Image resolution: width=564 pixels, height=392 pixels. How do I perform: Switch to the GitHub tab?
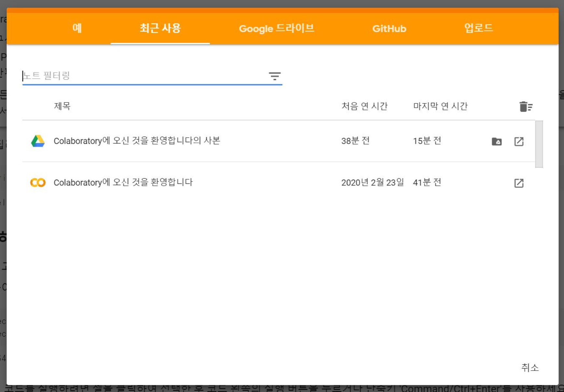point(389,28)
